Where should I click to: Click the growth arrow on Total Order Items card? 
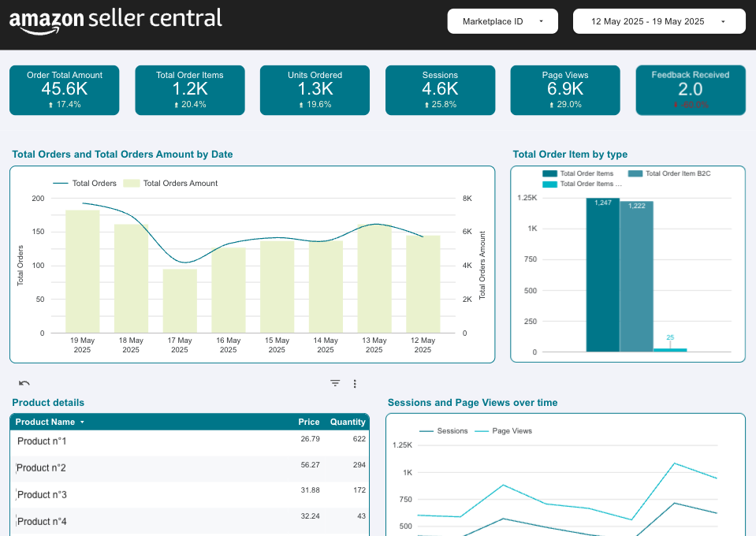click(x=176, y=103)
